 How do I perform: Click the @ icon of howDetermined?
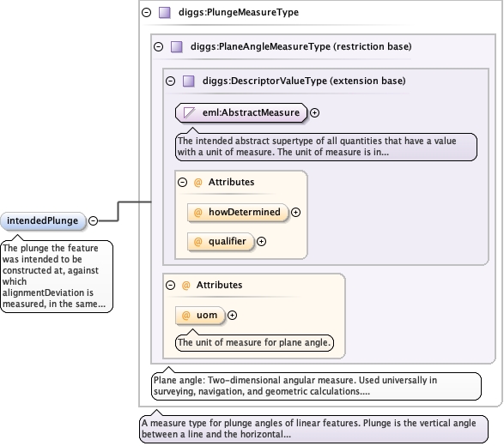[x=198, y=212]
